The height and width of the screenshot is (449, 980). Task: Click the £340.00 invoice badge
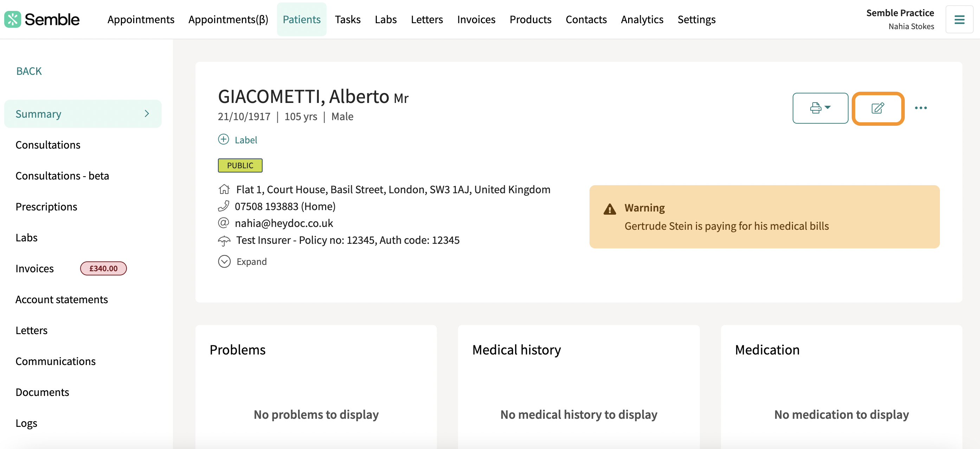tap(103, 268)
